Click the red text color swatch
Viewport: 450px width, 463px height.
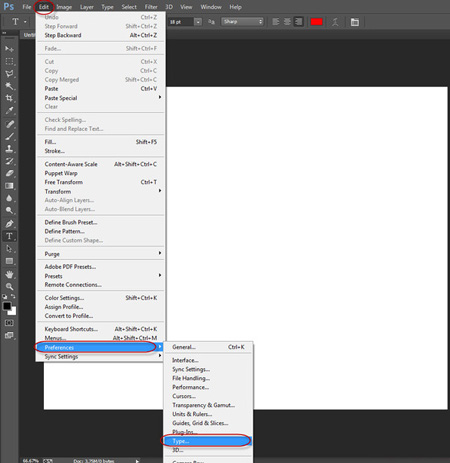click(316, 22)
